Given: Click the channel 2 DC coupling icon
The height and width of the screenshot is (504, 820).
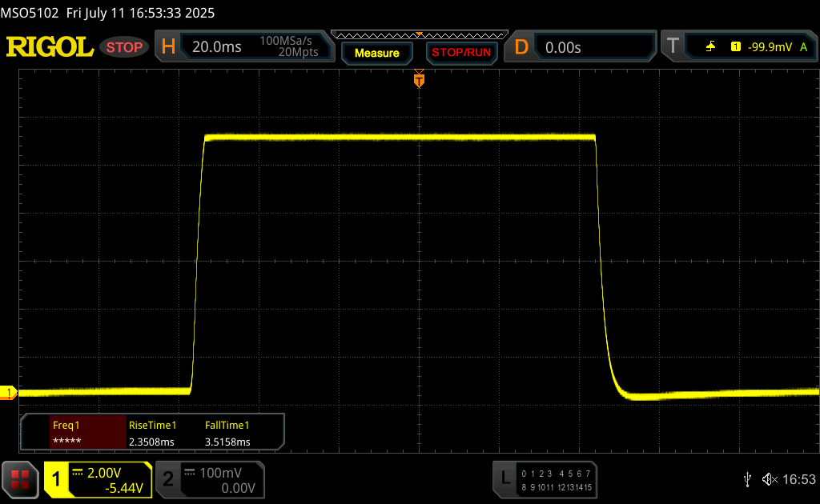Looking at the screenshot, I should (x=190, y=473).
